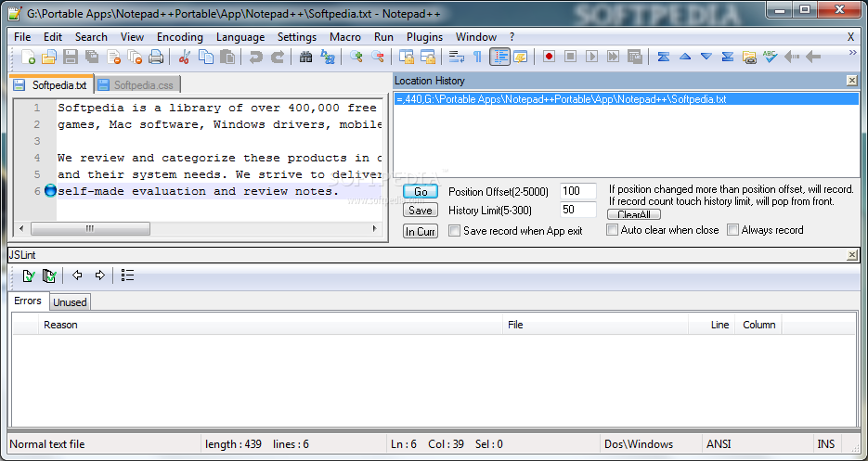The image size is (868, 461).
Task: Open Find with the binoculars icon
Action: [x=305, y=57]
